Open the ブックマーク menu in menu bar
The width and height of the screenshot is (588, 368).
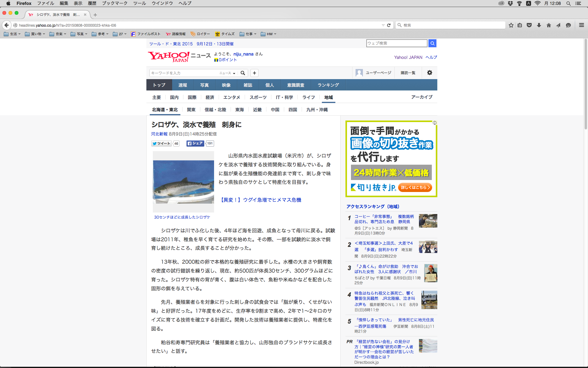click(x=115, y=3)
